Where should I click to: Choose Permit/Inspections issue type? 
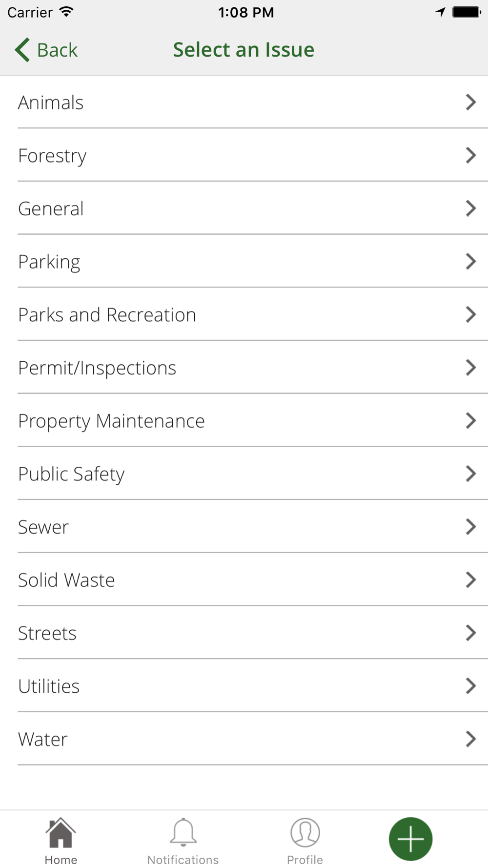coord(97,368)
